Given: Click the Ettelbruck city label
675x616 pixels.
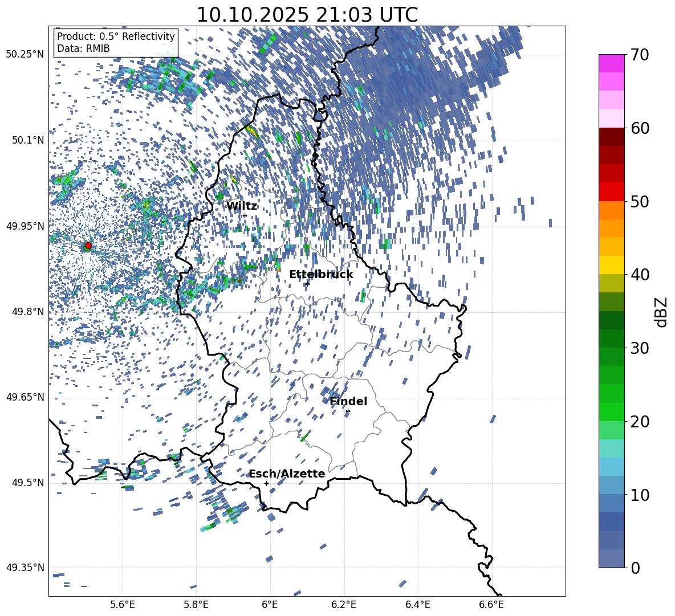Looking at the screenshot, I should pyautogui.click(x=321, y=274).
